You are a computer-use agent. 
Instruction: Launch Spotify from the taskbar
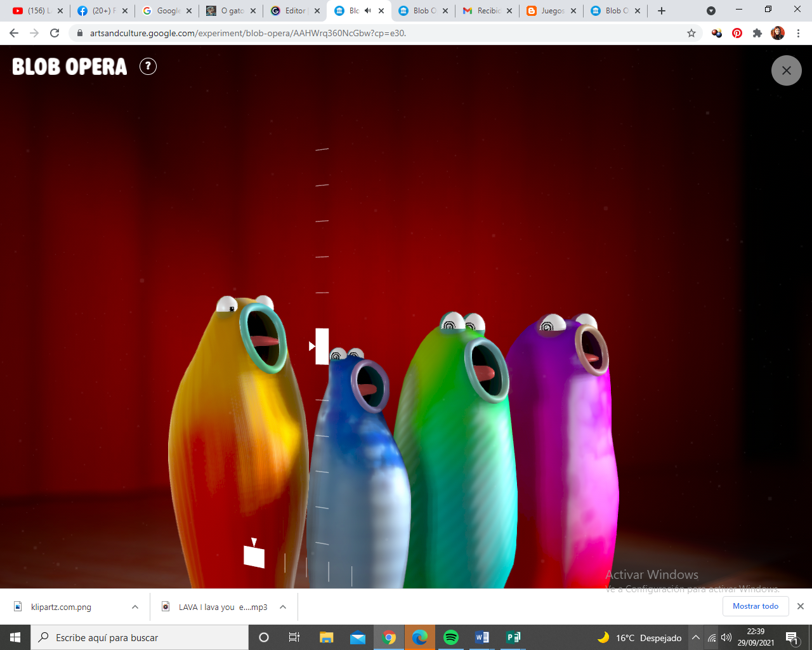point(451,637)
